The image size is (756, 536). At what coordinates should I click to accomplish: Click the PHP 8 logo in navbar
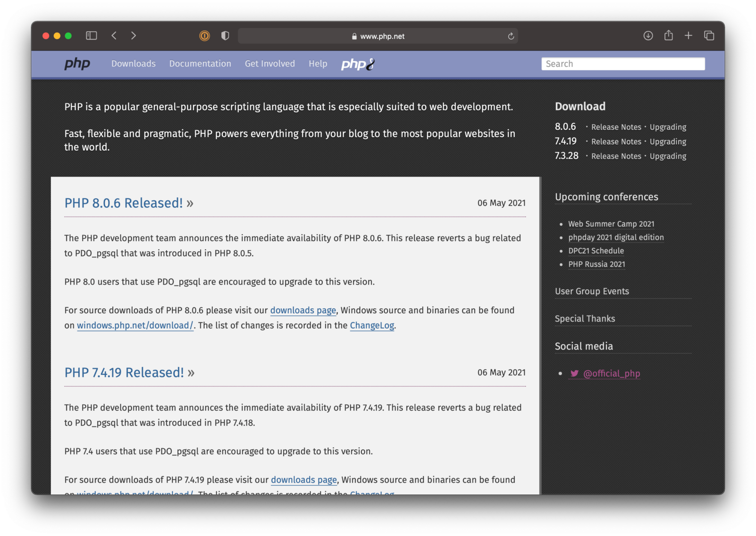[x=358, y=64]
